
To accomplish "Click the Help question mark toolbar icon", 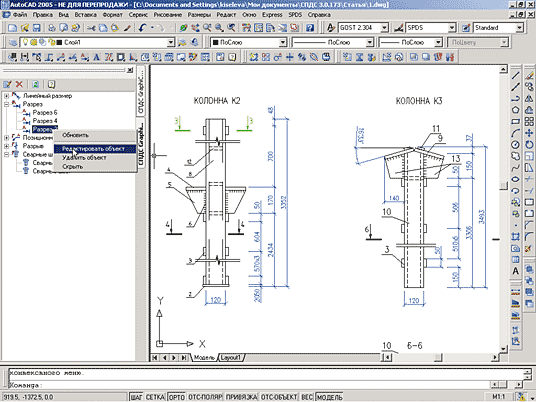I will [x=310, y=28].
